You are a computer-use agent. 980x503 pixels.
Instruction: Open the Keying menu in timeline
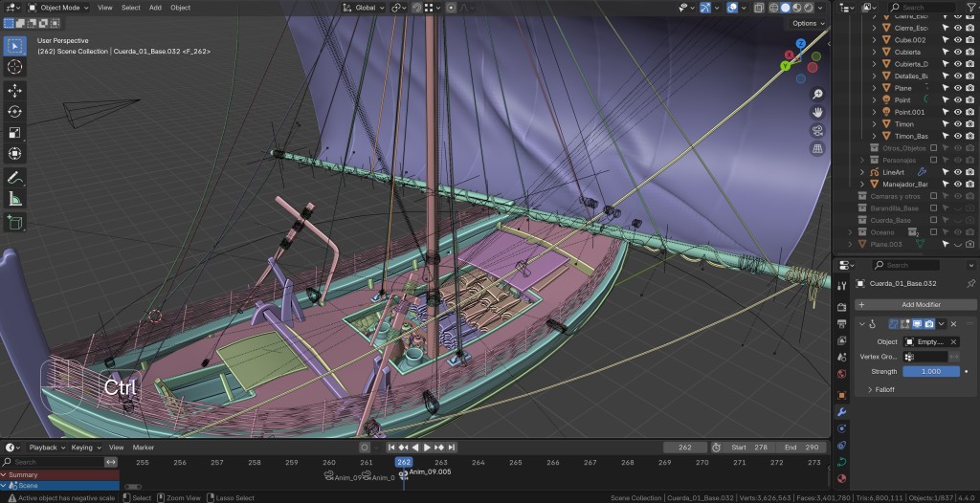click(84, 447)
